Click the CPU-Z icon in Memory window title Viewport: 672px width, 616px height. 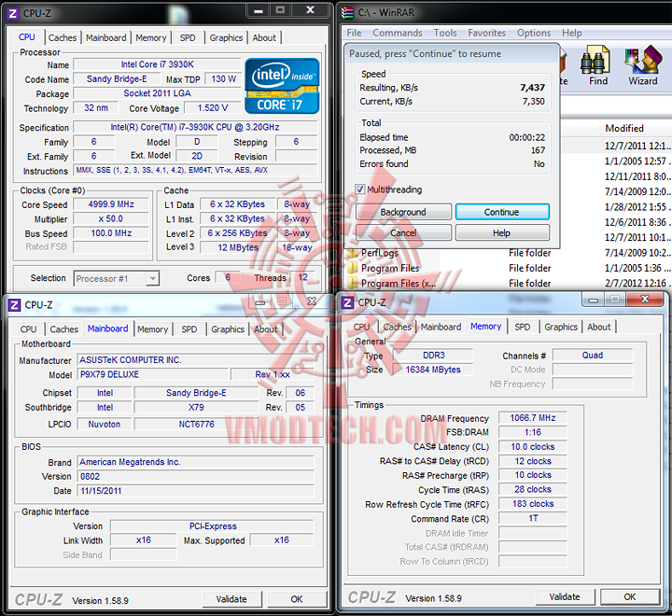coord(347,302)
